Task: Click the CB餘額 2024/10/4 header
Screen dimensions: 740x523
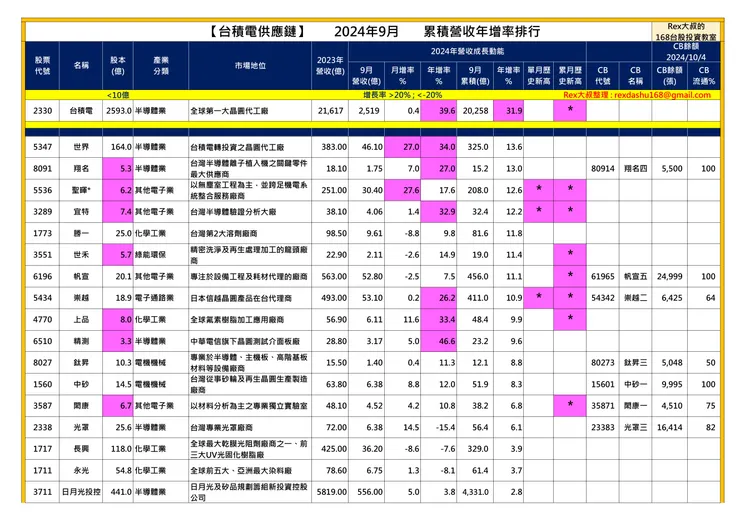Action: 686,51
